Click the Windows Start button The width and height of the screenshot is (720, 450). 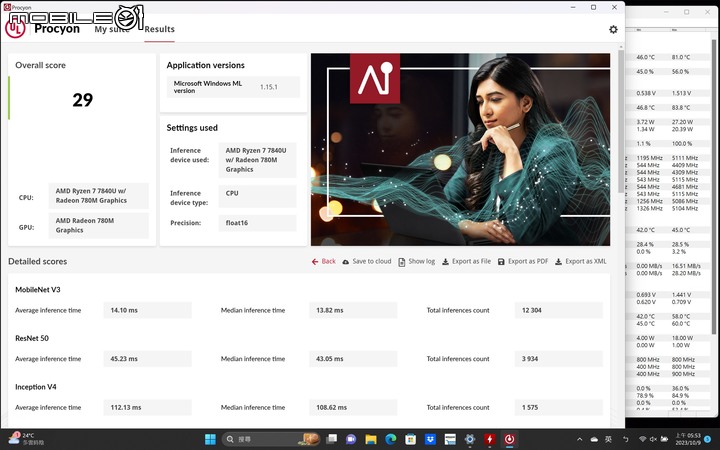tap(210, 439)
